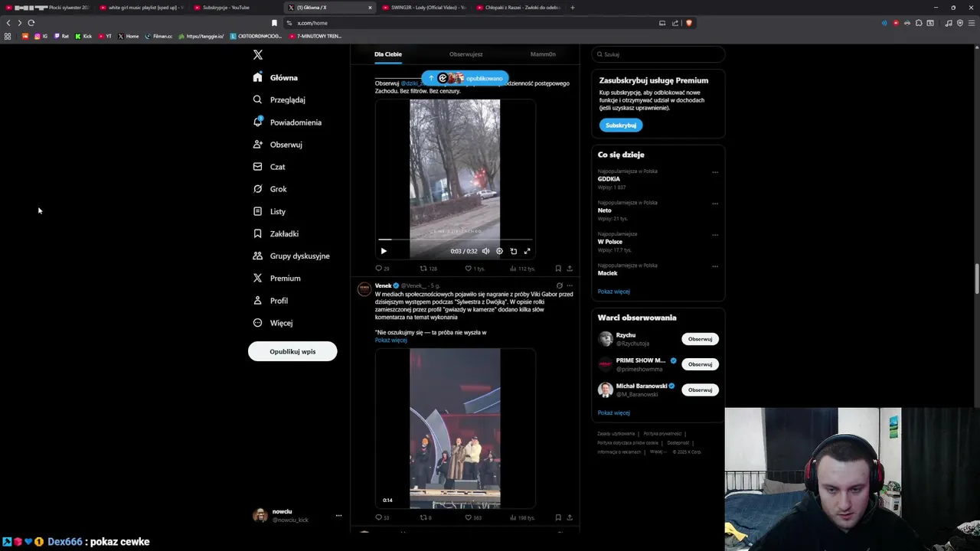Open Venek profile avatar
980x551 pixels.
point(364,289)
